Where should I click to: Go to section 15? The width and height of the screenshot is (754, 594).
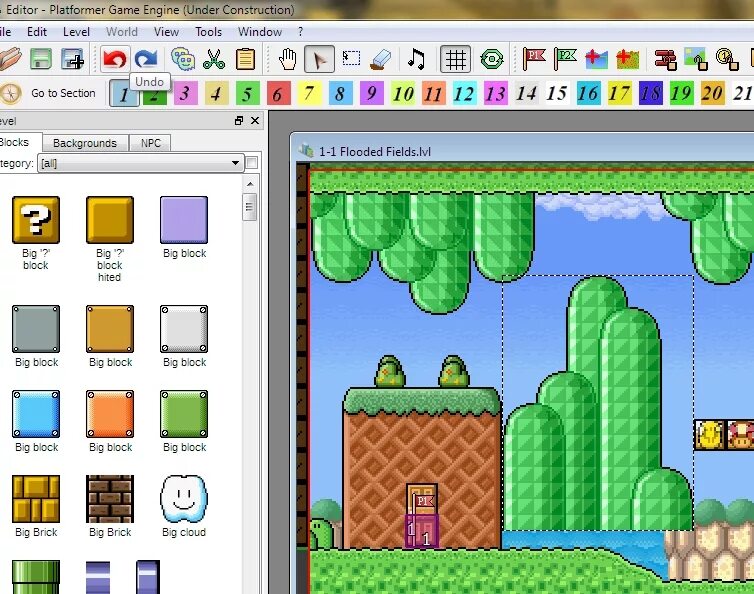coord(557,93)
